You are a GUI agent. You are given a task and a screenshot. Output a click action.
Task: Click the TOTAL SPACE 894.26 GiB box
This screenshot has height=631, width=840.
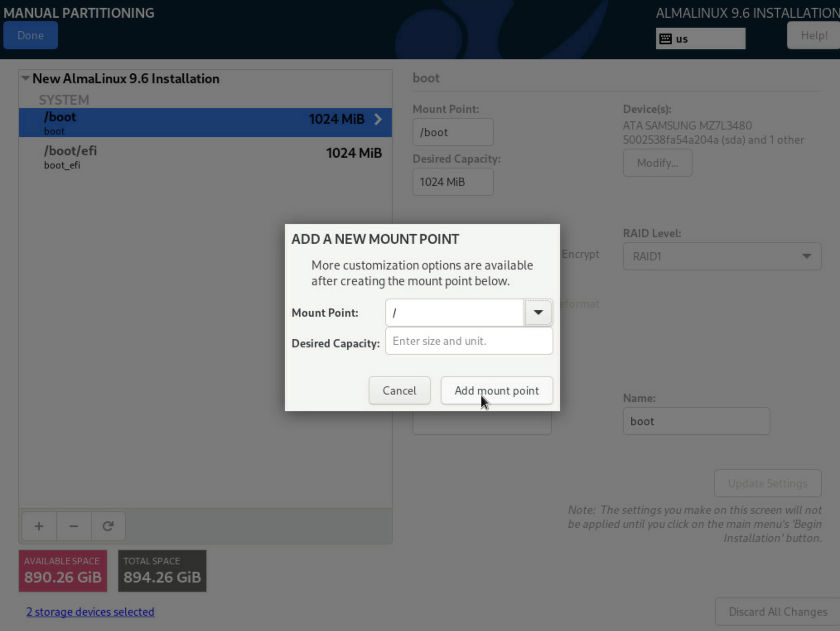click(162, 571)
